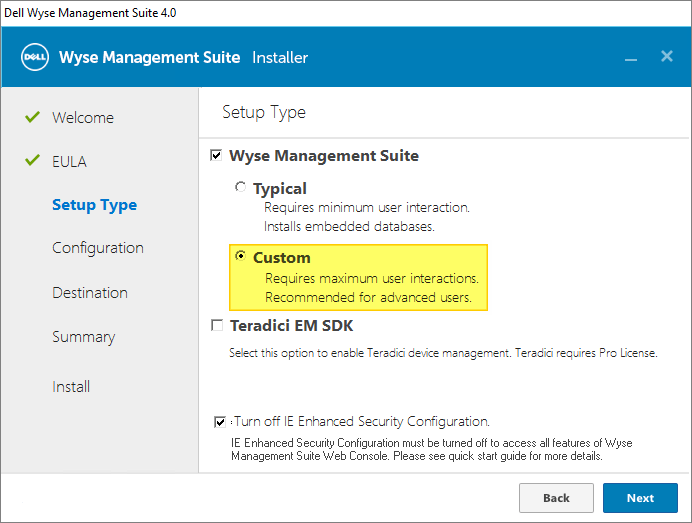
Task: Click the Setup Type page heading
Action: 264,112
